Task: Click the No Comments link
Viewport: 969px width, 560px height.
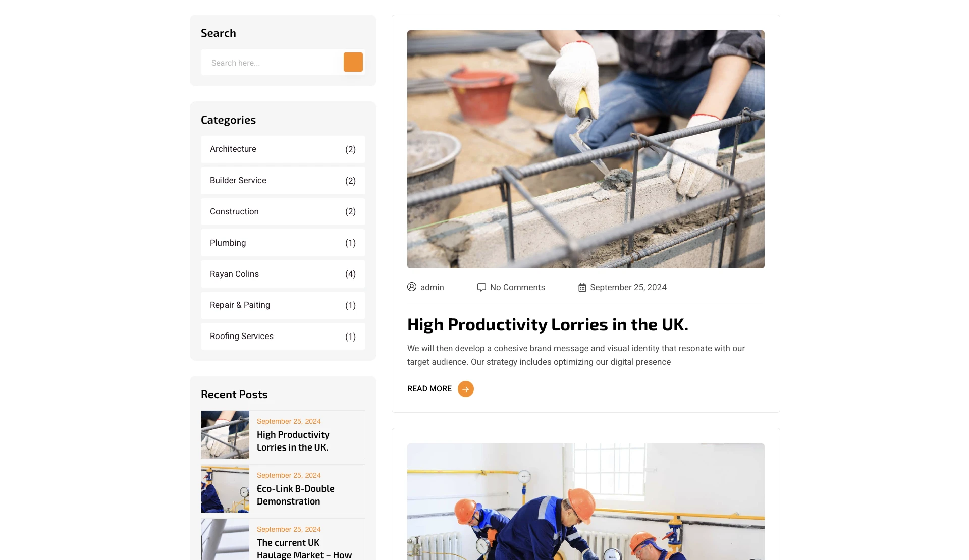Action: click(x=517, y=287)
